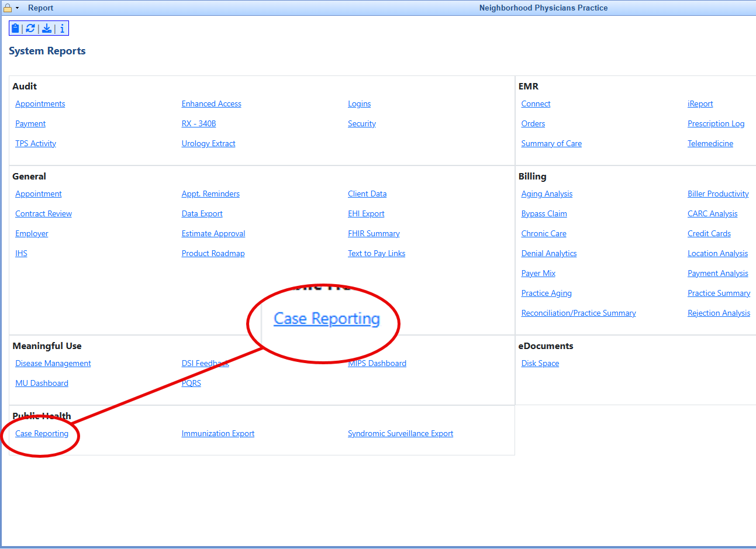Open the Disease Management report
The image size is (756, 549).
53,364
